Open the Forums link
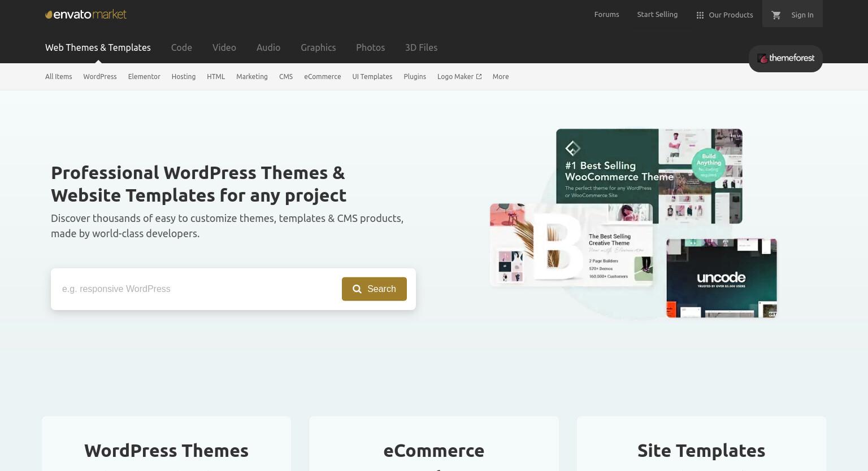Screen dimensions: 868x471 pyautogui.click(x=606, y=15)
